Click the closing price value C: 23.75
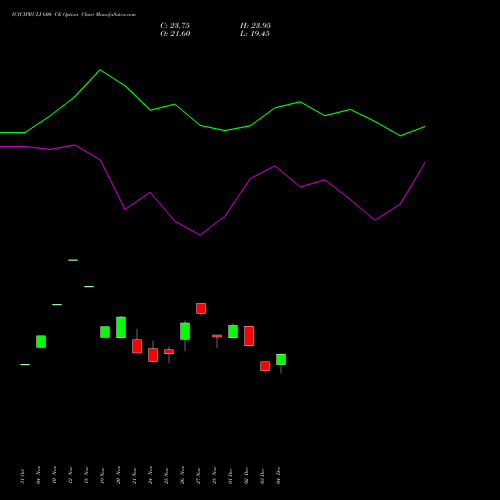Screen dimensions: 500x500 pyautogui.click(x=175, y=26)
